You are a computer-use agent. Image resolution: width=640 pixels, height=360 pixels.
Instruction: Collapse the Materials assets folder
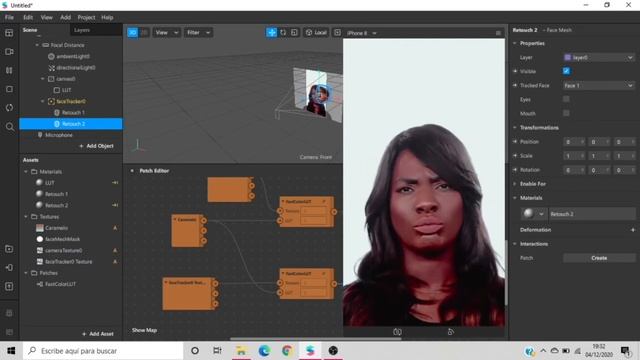(26, 172)
